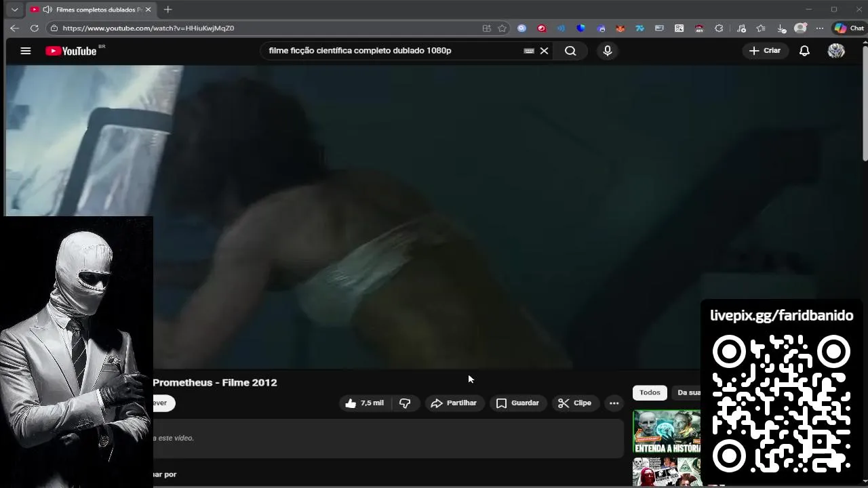Click the video player area
This screenshot has width=868, height=488.
(x=434, y=217)
